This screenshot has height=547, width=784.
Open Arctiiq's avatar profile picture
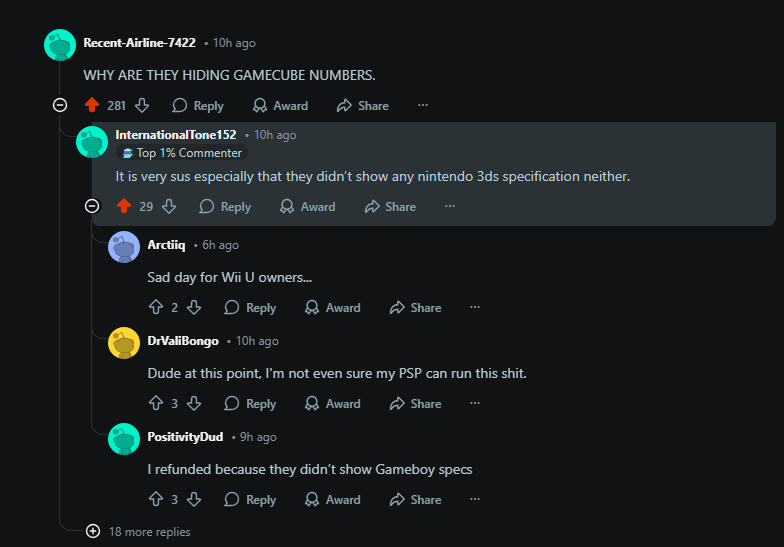click(x=123, y=246)
